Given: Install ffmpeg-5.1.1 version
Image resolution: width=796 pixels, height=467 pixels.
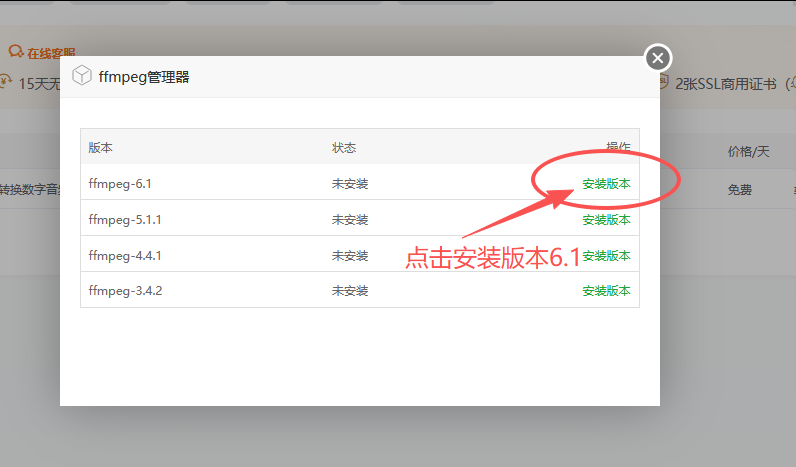Looking at the screenshot, I should [x=606, y=220].
